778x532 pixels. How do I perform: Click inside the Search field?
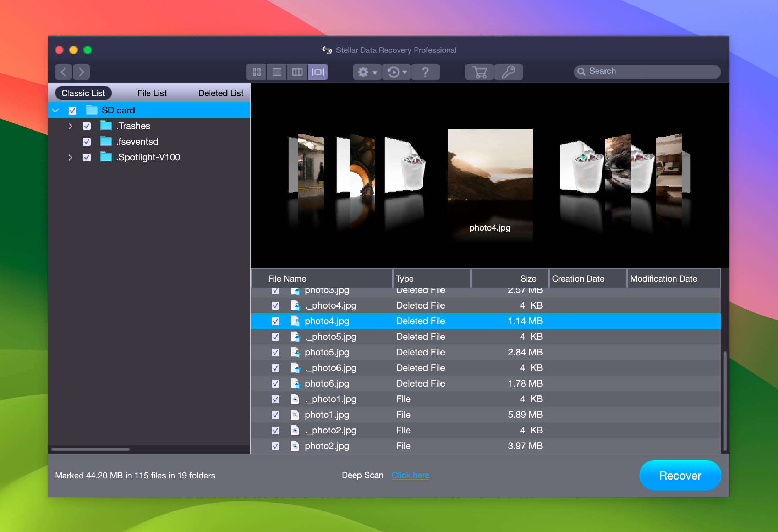[x=647, y=71]
